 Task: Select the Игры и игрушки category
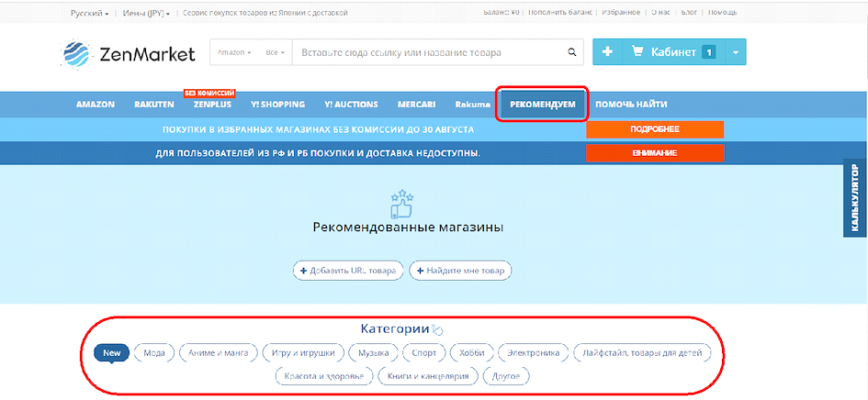point(303,352)
